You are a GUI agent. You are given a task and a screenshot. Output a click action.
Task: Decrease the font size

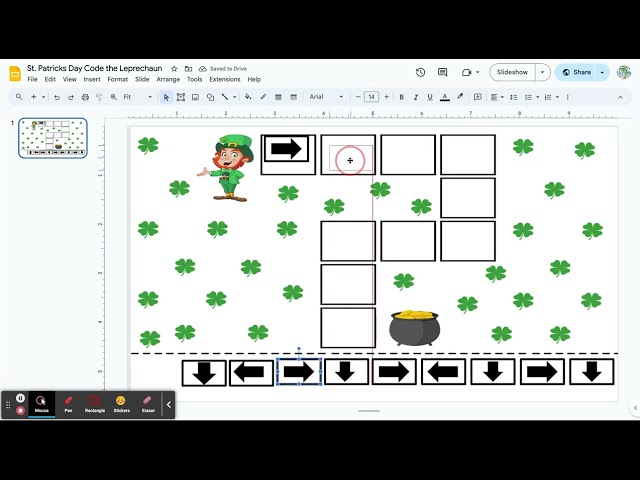coord(358,97)
